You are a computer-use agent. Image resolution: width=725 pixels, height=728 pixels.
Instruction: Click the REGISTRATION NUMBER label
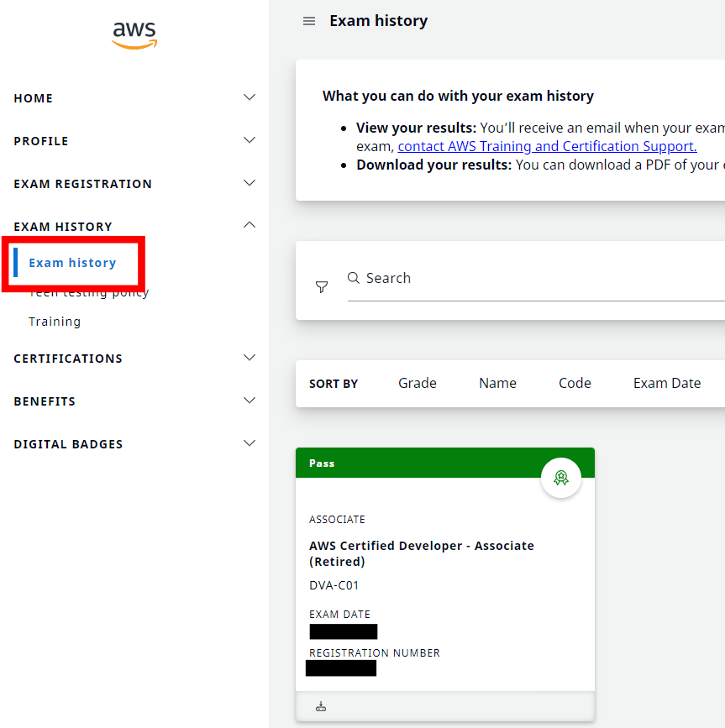(x=375, y=653)
